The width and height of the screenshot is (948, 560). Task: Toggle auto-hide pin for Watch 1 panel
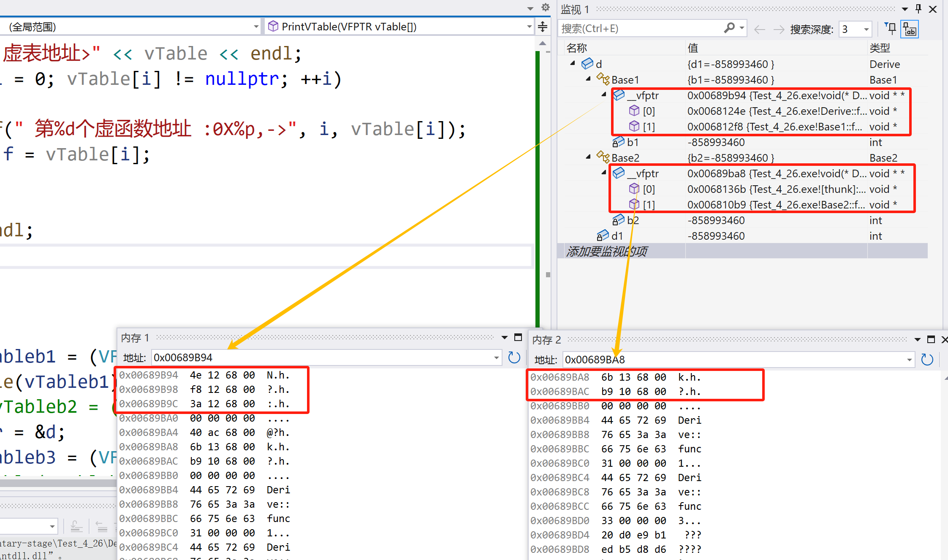(x=918, y=8)
